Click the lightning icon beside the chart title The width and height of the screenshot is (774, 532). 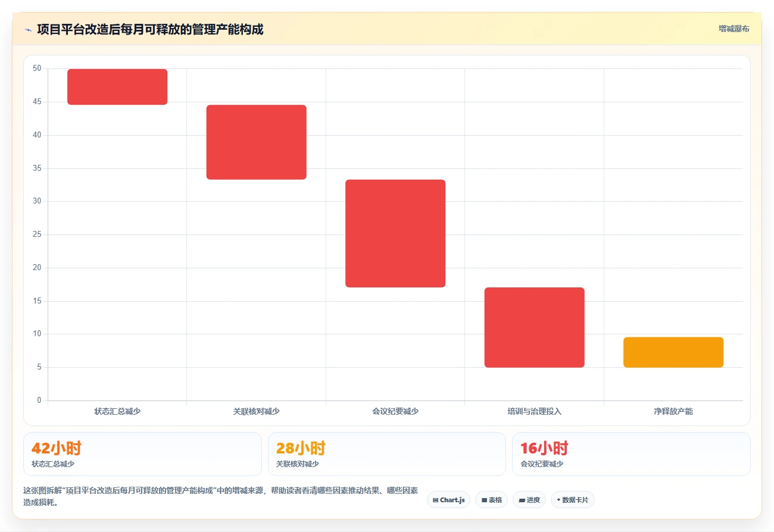coord(28,29)
